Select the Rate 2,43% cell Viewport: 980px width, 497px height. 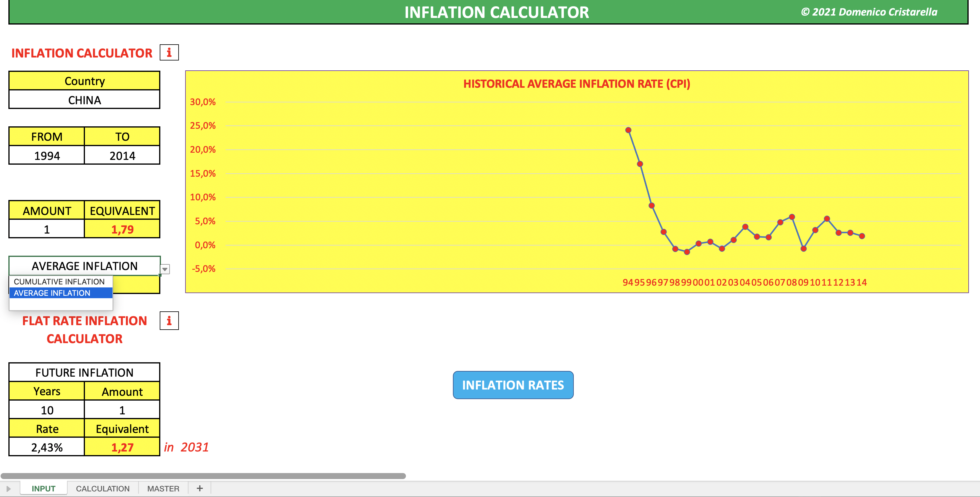[47, 447]
